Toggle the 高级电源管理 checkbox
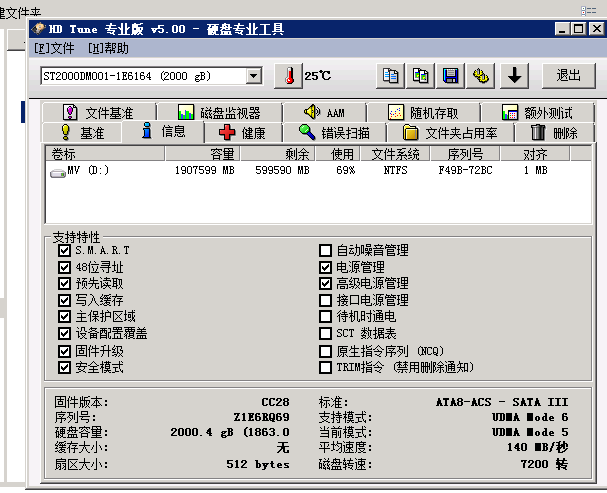Viewport: 607px width, 493px height. 326,284
